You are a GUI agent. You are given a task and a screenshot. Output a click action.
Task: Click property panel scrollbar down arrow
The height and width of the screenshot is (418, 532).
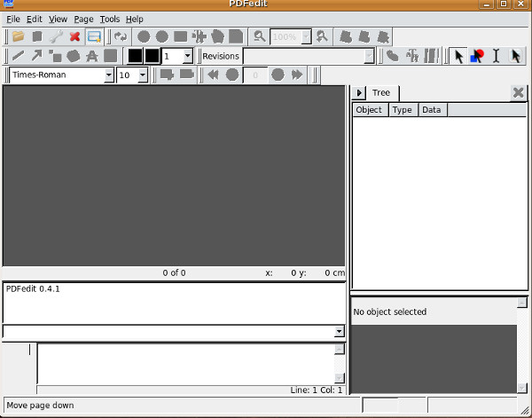522,388
